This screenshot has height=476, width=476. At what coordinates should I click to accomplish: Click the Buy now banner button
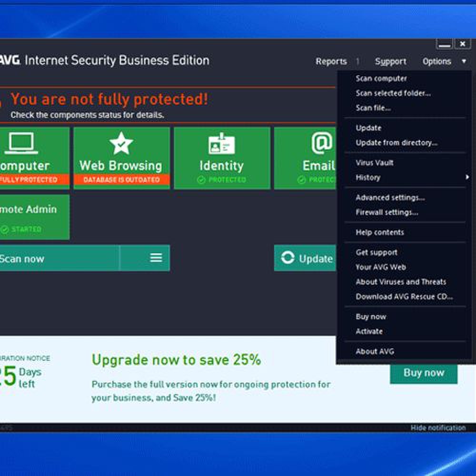coord(424,373)
